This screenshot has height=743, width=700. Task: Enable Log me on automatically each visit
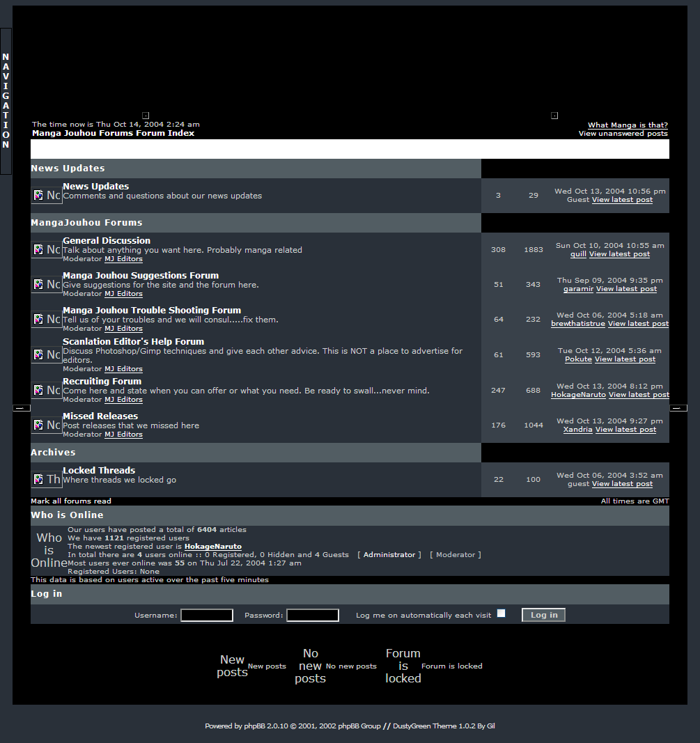501,613
